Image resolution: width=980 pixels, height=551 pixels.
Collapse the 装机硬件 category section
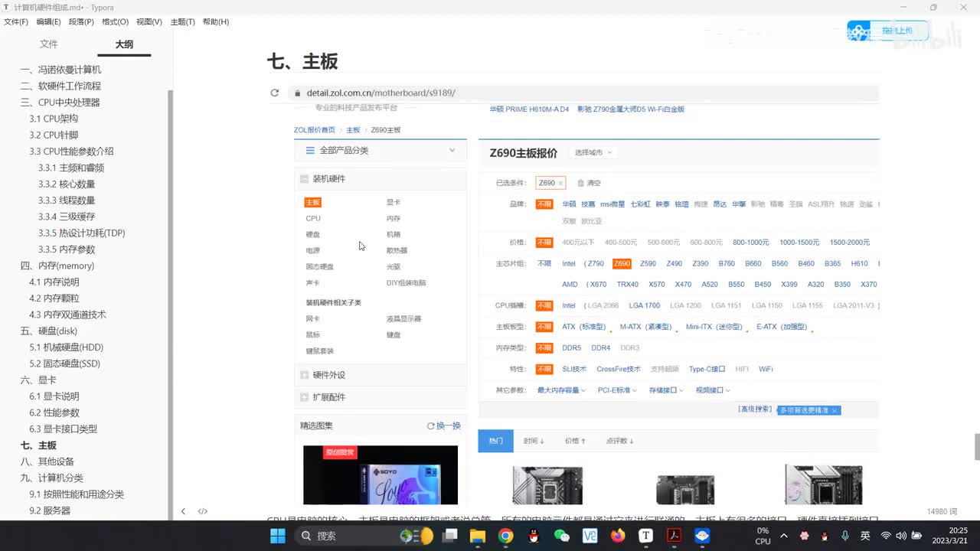[x=304, y=179]
